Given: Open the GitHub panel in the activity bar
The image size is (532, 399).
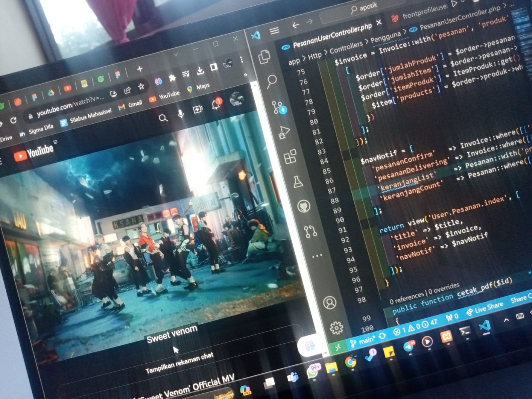Looking at the screenshot, I should 304,206.
